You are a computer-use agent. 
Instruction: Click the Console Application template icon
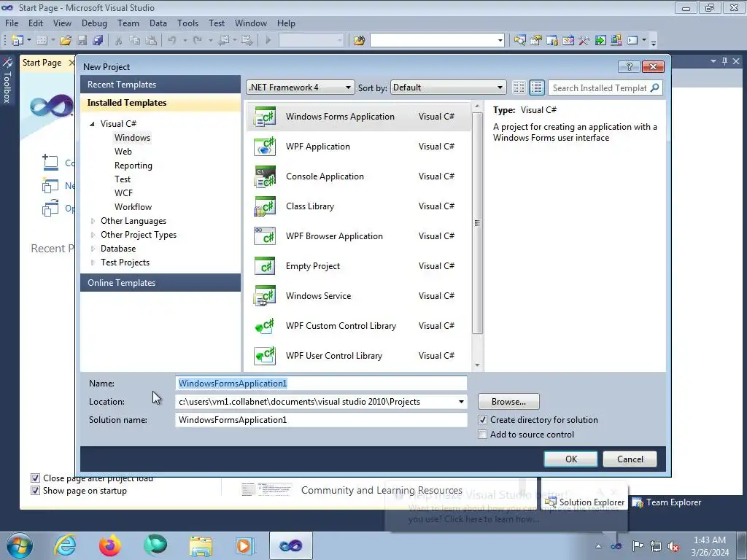coord(265,176)
